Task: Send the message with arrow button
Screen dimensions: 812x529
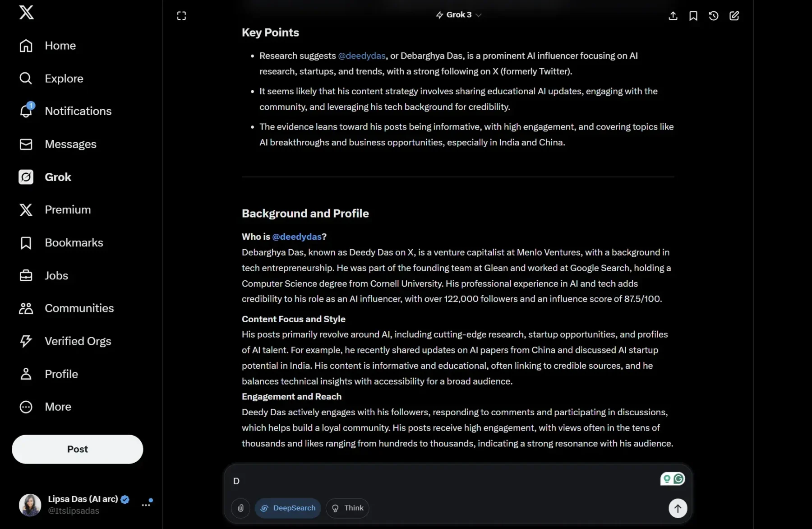Action: click(678, 508)
